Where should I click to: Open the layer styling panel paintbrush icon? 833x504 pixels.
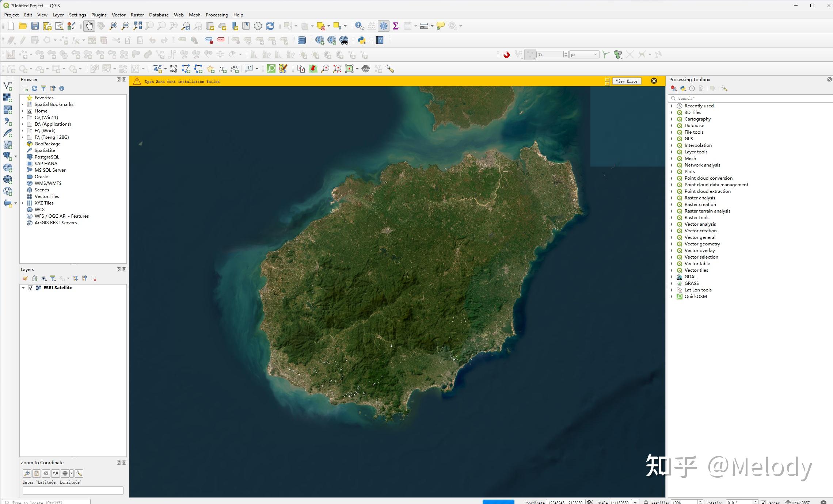(25, 278)
